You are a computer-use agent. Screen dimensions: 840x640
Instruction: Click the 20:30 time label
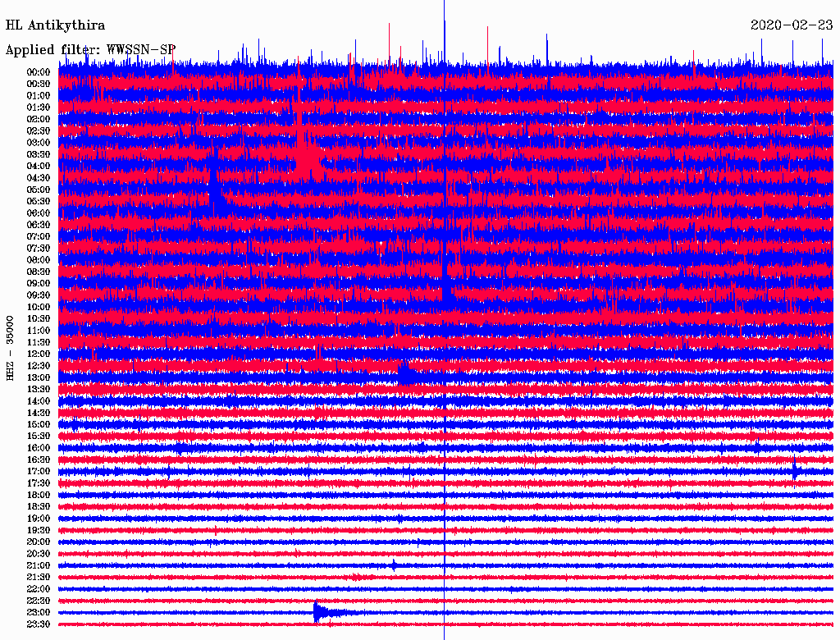[x=39, y=554]
